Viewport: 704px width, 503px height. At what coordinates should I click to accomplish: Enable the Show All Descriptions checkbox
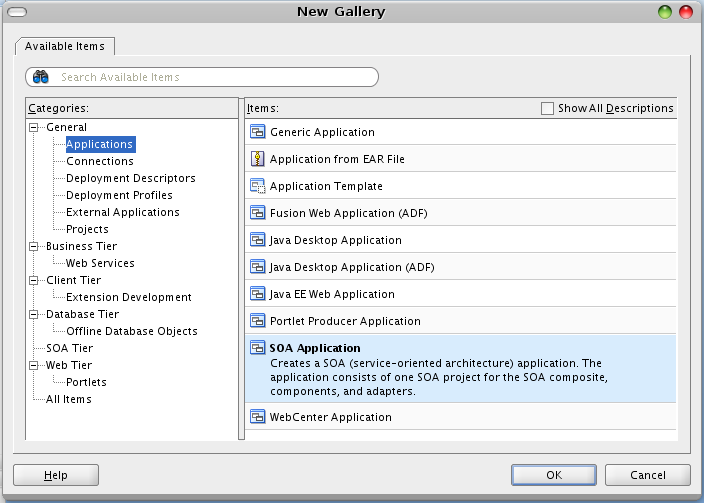547,108
